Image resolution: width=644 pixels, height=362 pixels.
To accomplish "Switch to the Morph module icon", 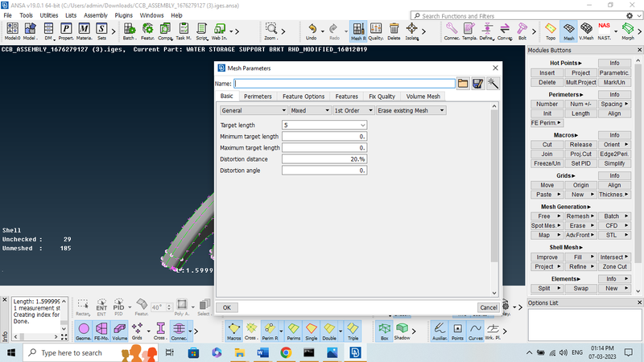I will (x=628, y=31).
